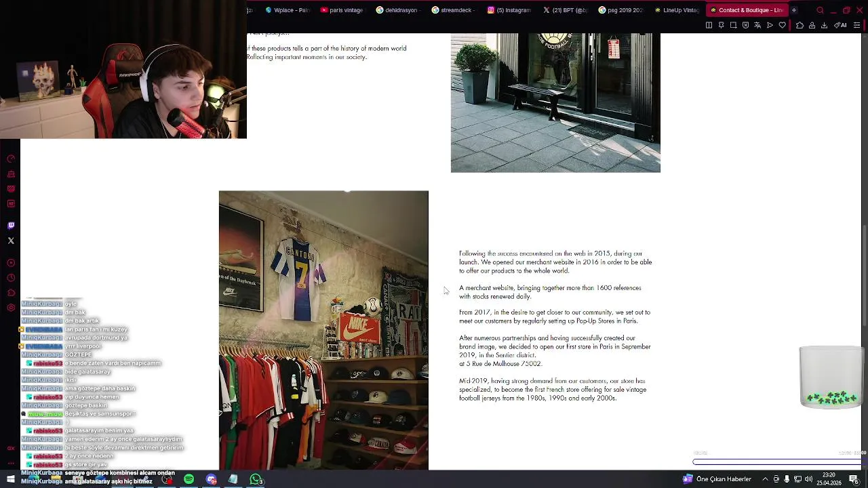Open the downloads icon in toolbar
This screenshot has height=488, width=868.
coord(824,25)
